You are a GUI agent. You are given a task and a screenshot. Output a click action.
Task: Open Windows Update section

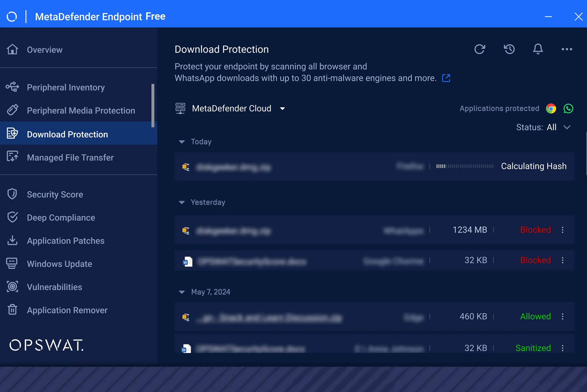click(x=78, y=264)
